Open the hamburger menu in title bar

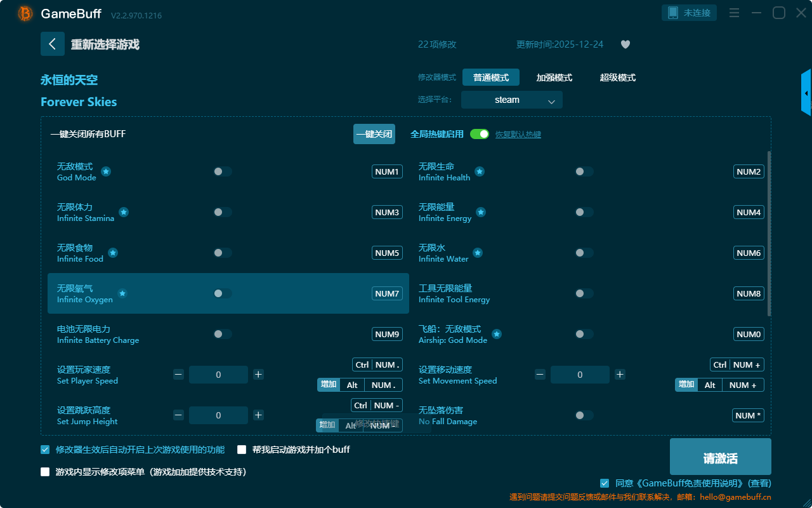734,13
